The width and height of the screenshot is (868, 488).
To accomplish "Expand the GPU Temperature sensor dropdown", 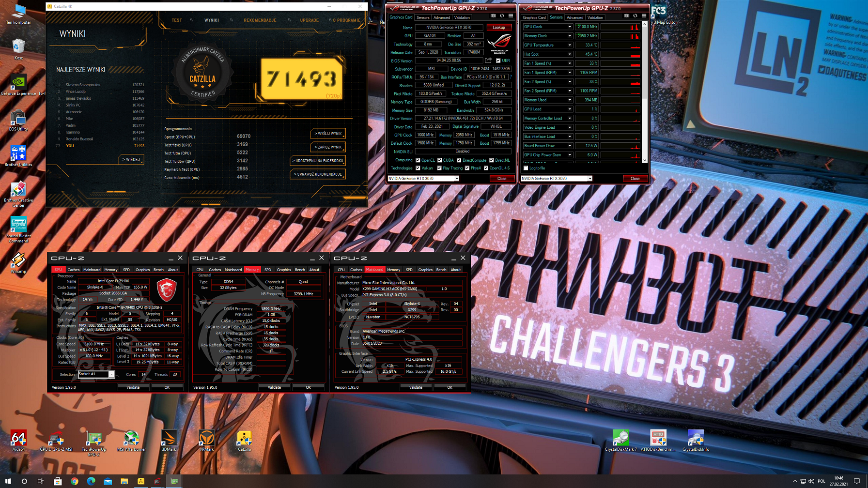I will (x=570, y=45).
